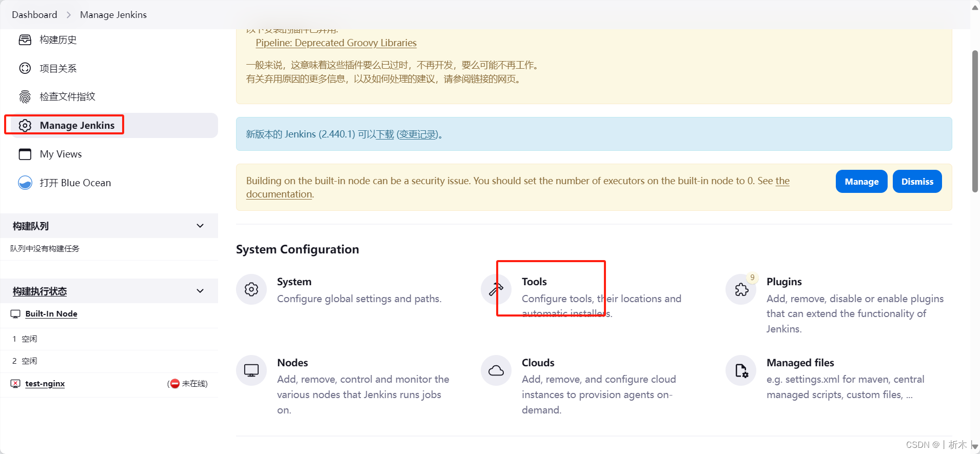The height and width of the screenshot is (454, 980).
Task: Click the Plugins puzzle piece icon
Action: click(741, 289)
